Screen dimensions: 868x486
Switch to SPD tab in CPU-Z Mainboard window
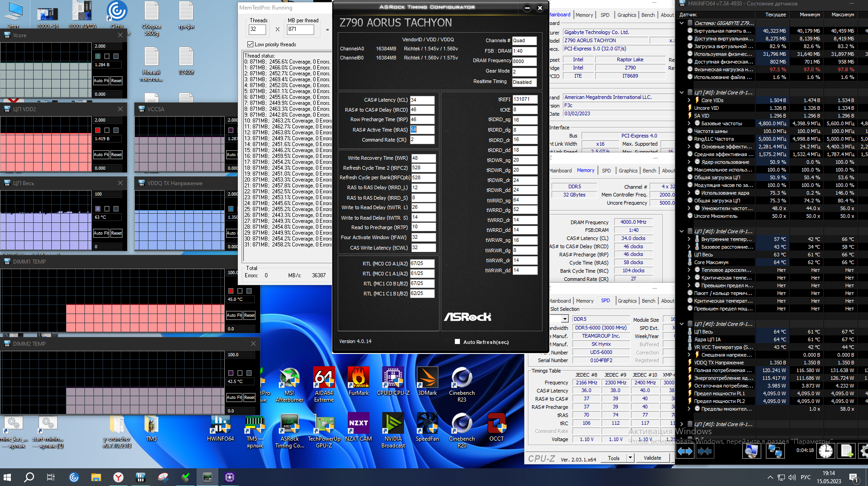point(605,15)
